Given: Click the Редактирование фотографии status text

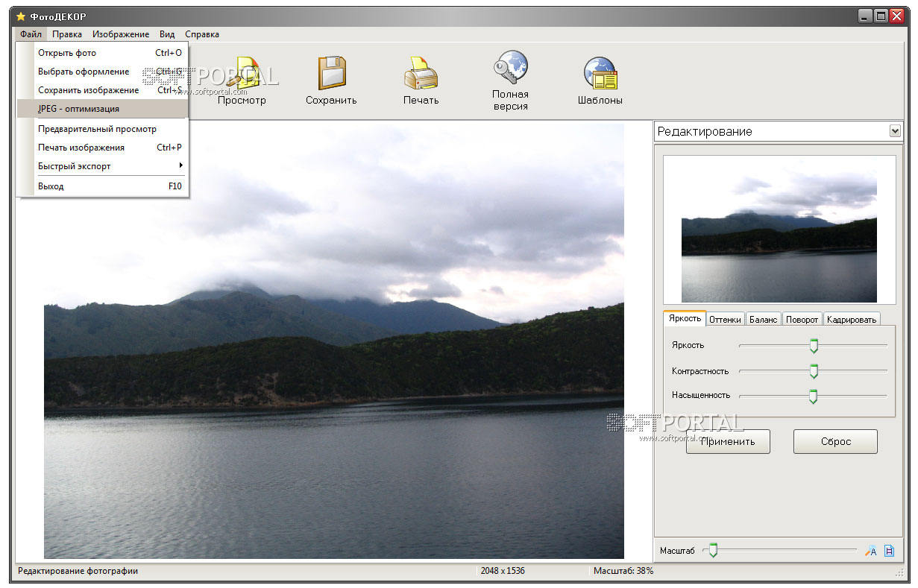Looking at the screenshot, I should pos(78,571).
